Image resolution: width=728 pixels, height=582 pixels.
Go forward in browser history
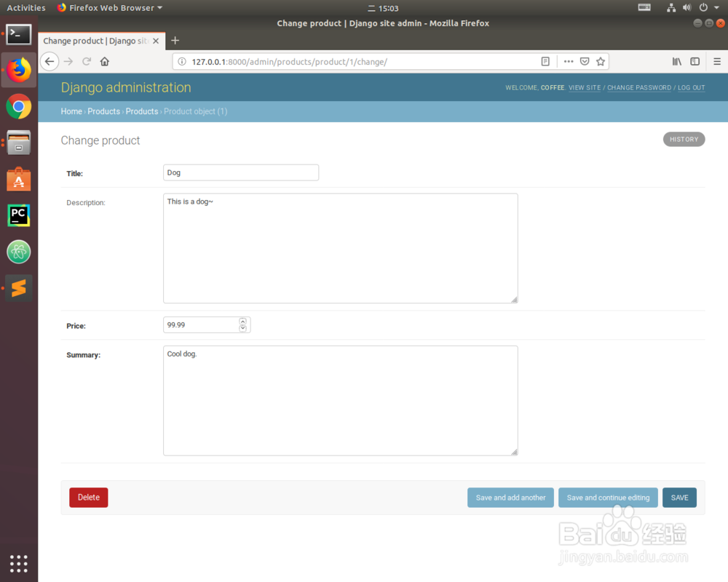68,62
